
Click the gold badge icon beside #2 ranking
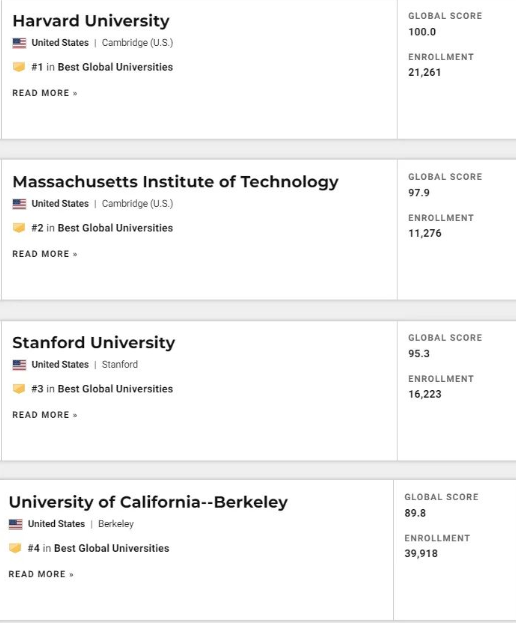19,228
